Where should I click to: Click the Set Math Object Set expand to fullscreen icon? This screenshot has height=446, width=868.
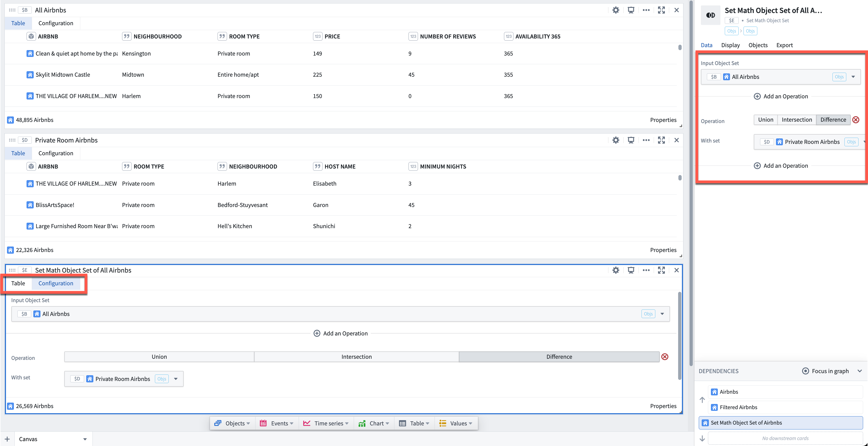[661, 270]
